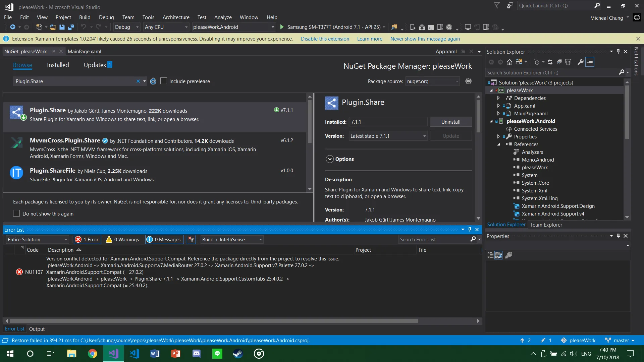Image resolution: width=644 pixels, height=362 pixels.
Task: Open the Architecture menu
Action: pos(176,17)
